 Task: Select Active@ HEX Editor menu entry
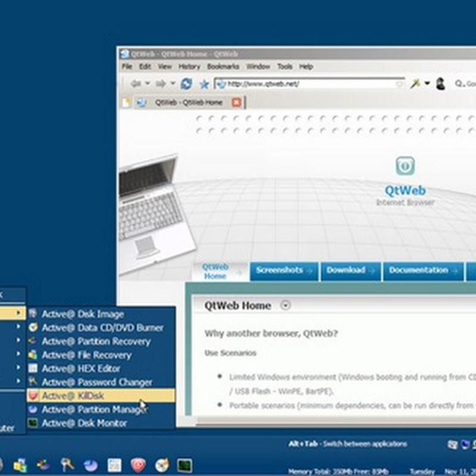(x=101, y=368)
